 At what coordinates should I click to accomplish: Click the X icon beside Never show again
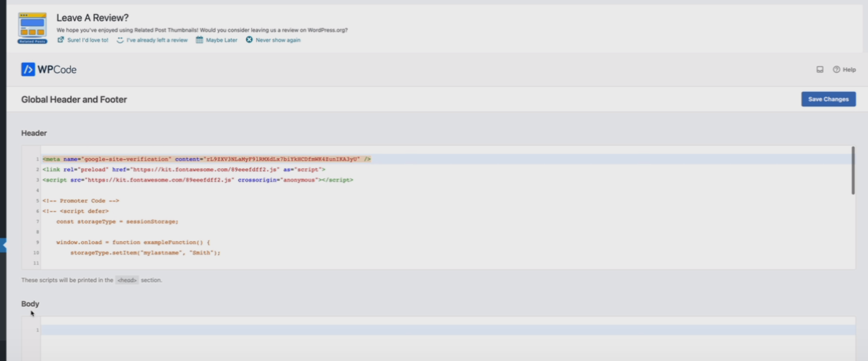pyautogui.click(x=249, y=40)
